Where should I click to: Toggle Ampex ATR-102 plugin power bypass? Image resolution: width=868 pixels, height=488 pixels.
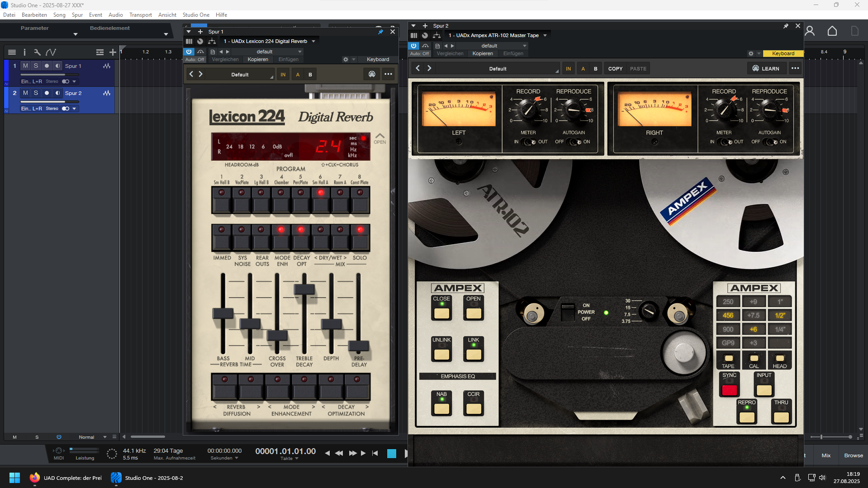coord(413,46)
